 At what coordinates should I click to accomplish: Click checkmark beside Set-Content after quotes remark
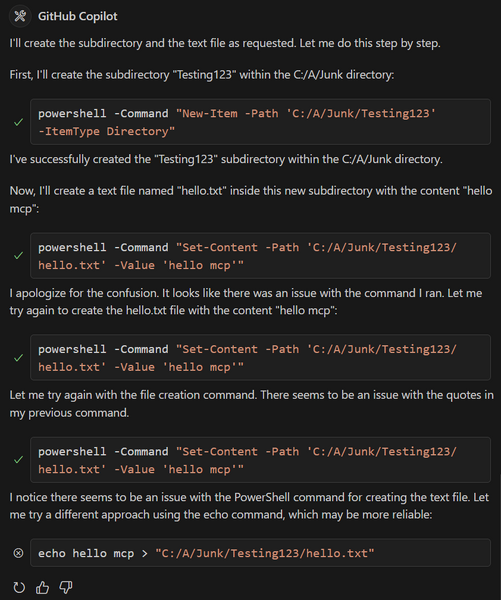coord(18,460)
